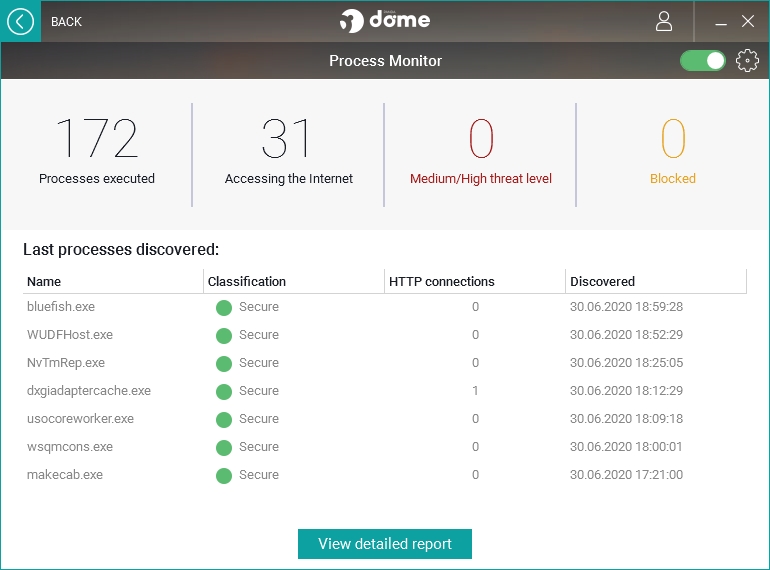Click the back arrow icon

[20, 21]
